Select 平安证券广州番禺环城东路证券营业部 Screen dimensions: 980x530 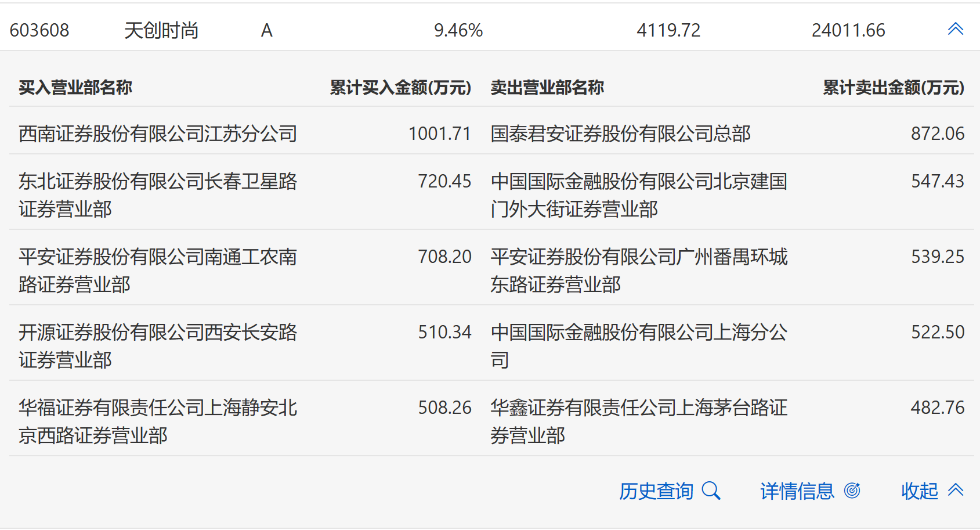tap(639, 271)
